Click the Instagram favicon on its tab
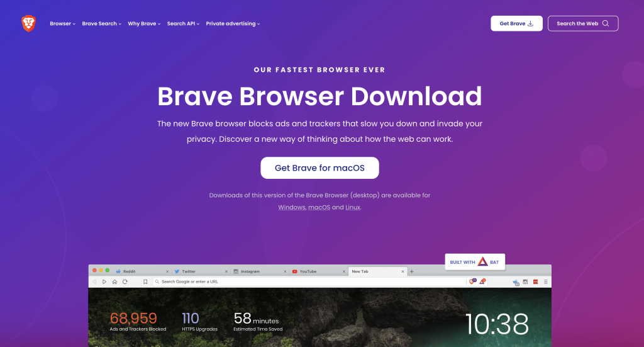The image size is (644, 347). (236, 271)
